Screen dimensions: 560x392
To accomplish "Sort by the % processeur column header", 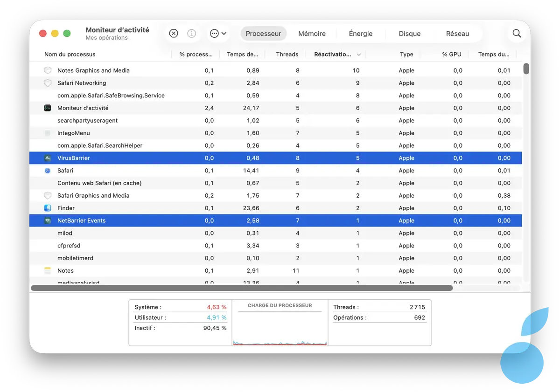I will point(196,54).
